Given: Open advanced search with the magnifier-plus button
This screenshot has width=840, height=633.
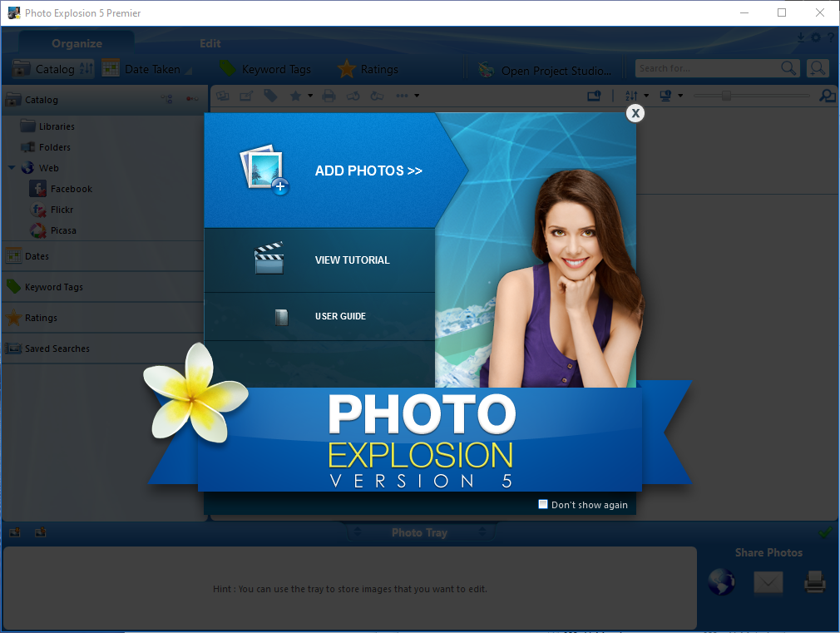Looking at the screenshot, I should tap(818, 68).
